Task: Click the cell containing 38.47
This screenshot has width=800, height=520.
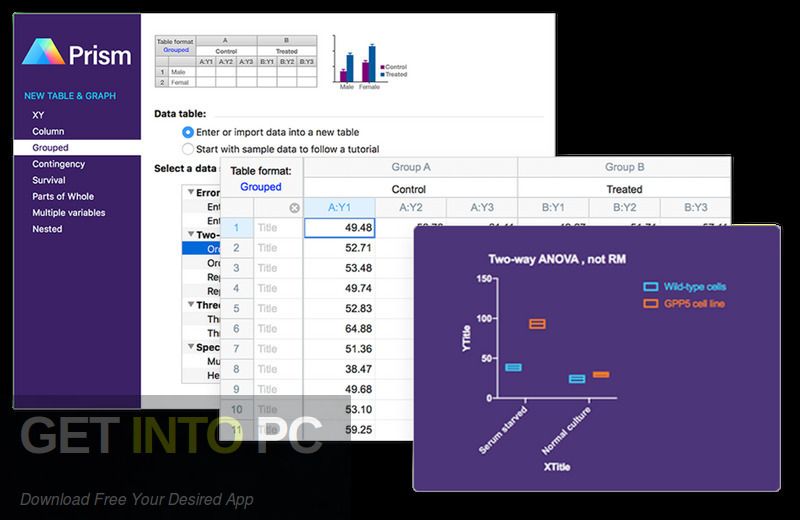Action: 339,369
